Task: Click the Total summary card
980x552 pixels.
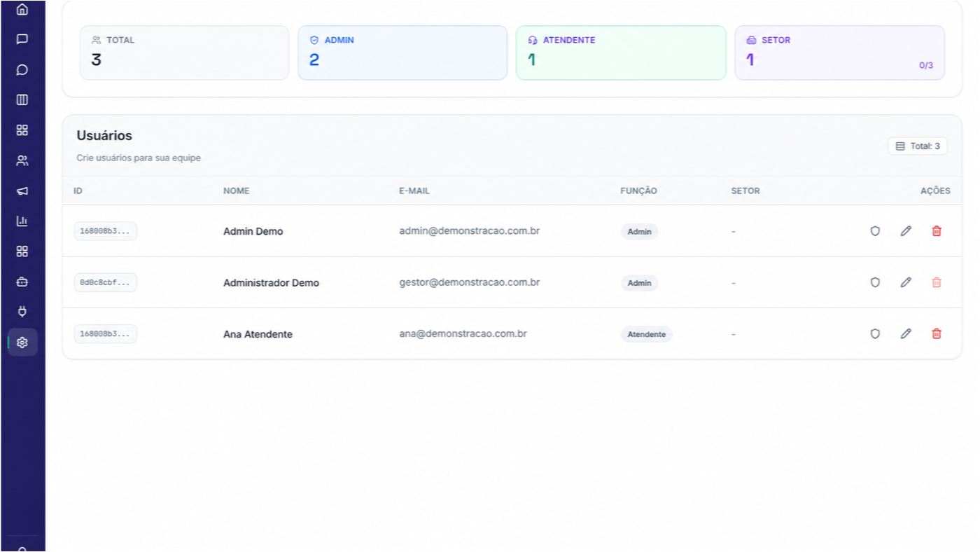Action: [x=184, y=53]
